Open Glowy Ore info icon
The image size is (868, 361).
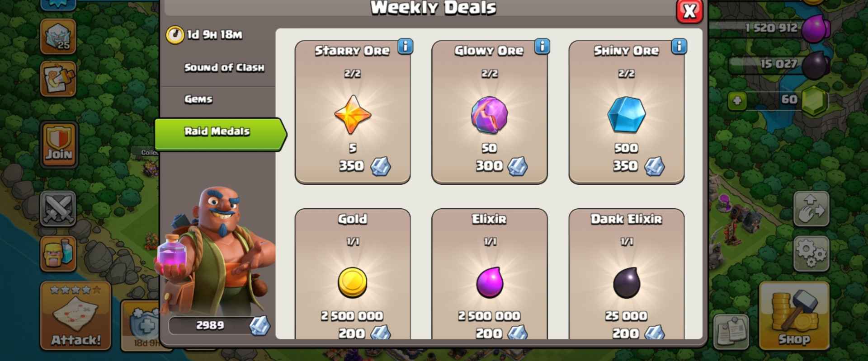(x=542, y=47)
